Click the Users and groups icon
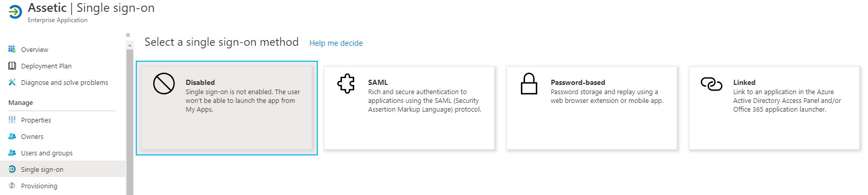The width and height of the screenshot is (868, 195). 12,153
